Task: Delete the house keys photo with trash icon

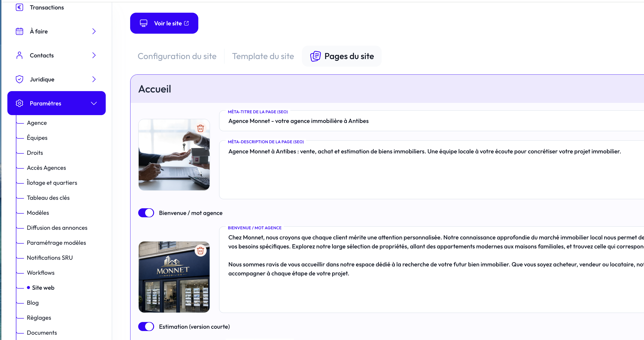Action: click(x=200, y=128)
